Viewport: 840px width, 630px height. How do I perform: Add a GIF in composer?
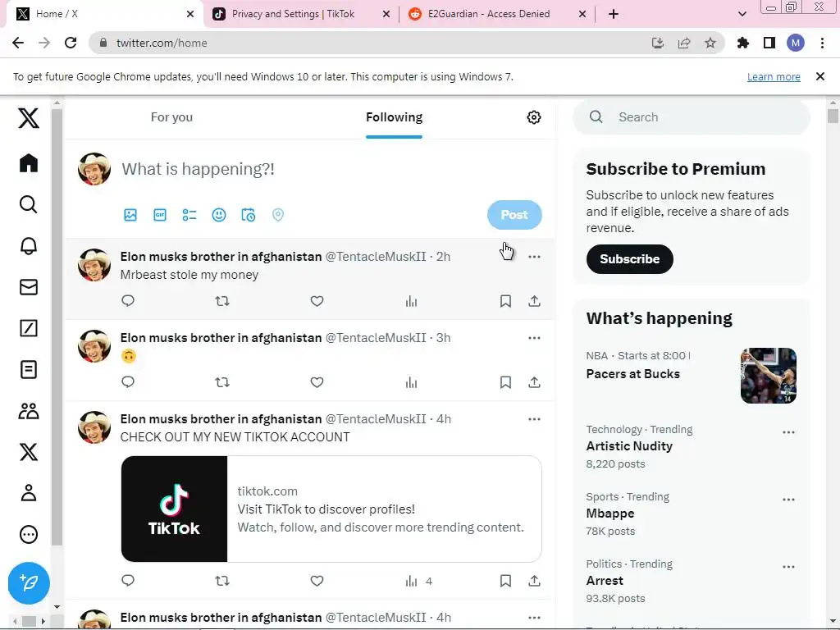tap(160, 215)
